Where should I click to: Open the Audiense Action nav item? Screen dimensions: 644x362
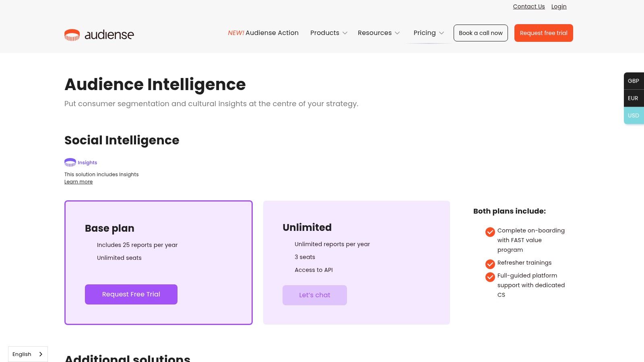(263, 33)
